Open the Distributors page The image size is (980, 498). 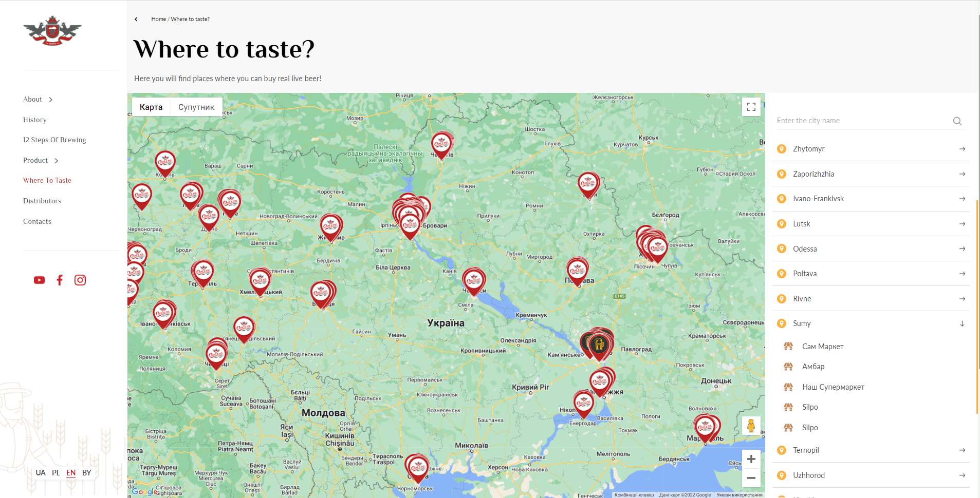tap(42, 201)
